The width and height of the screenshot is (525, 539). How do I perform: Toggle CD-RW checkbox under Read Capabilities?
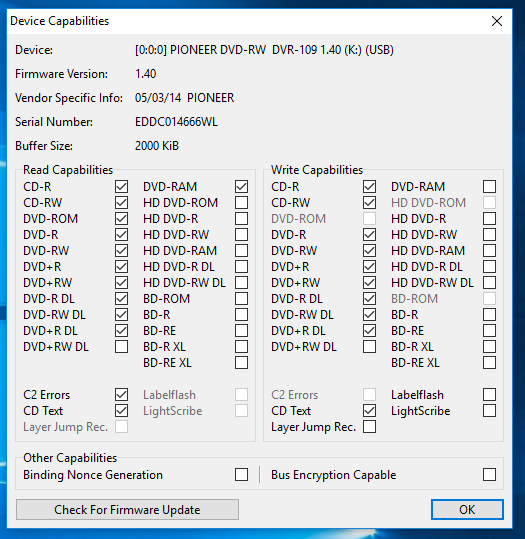pos(121,202)
